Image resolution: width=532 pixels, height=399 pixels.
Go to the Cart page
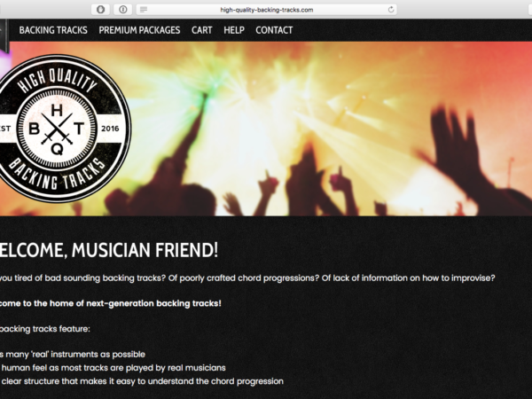pyautogui.click(x=202, y=30)
